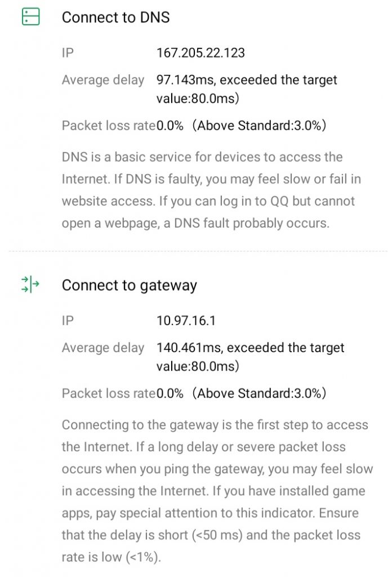Select the Average delay label in DNS section
Screen dimensions: 392x577
pos(103,80)
